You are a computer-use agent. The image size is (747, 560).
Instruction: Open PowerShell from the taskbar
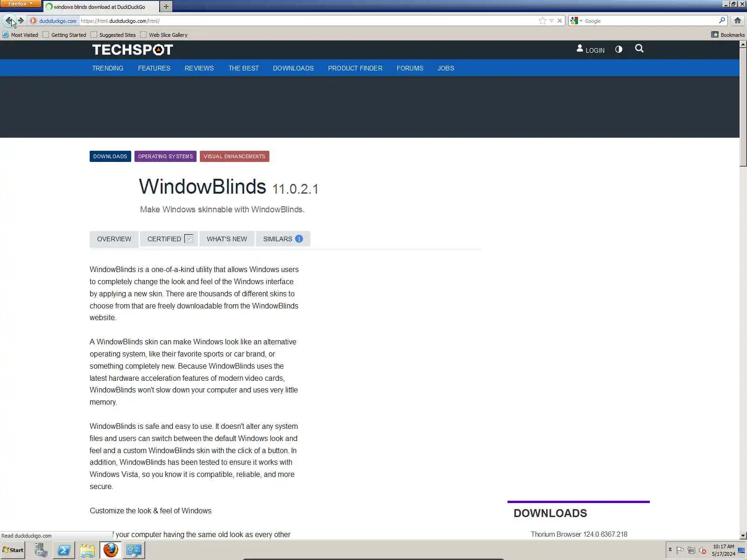(64, 550)
